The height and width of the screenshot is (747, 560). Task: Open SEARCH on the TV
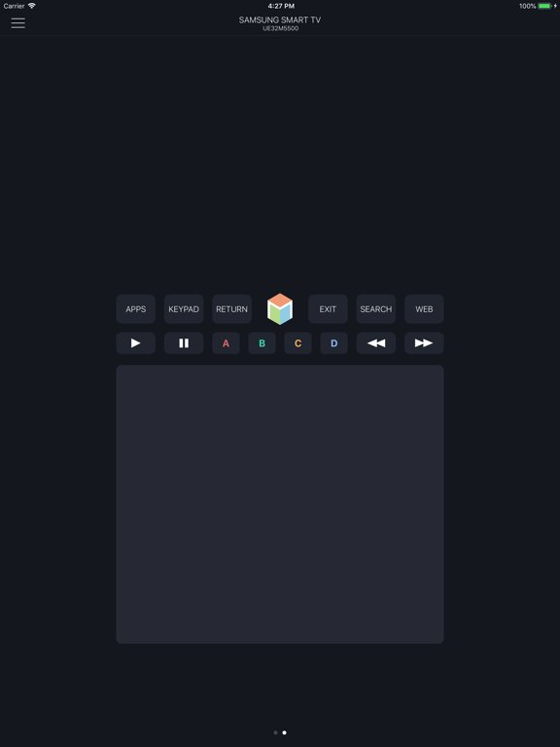pyautogui.click(x=375, y=309)
